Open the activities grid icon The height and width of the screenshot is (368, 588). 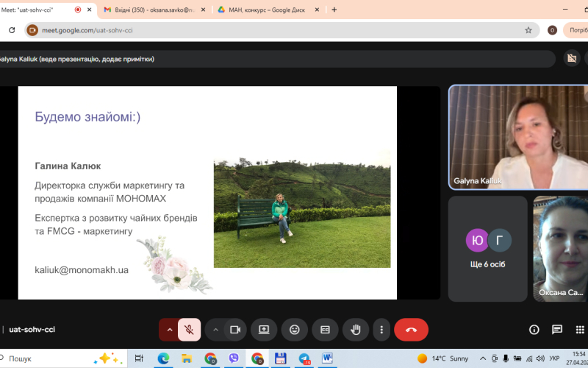coord(580,330)
